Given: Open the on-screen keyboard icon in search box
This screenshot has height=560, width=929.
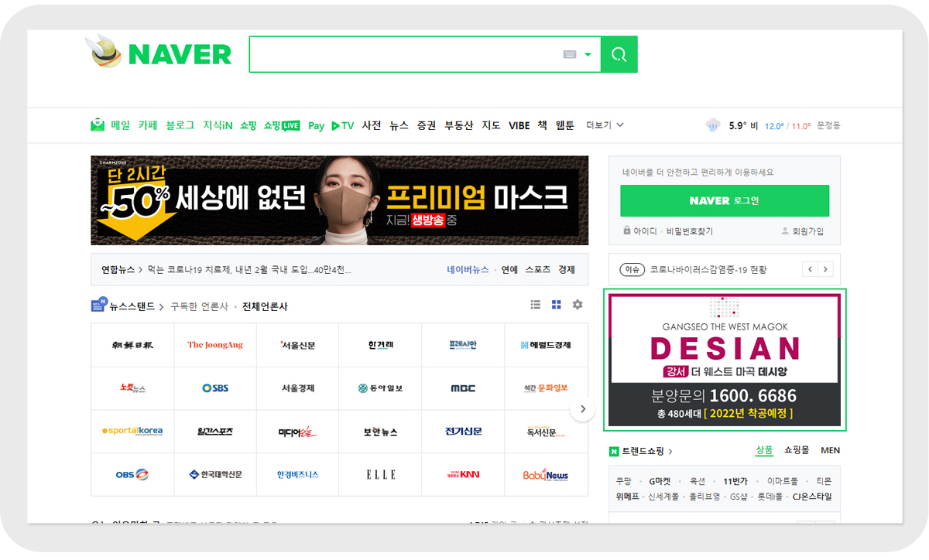Looking at the screenshot, I should click(570, 54).
